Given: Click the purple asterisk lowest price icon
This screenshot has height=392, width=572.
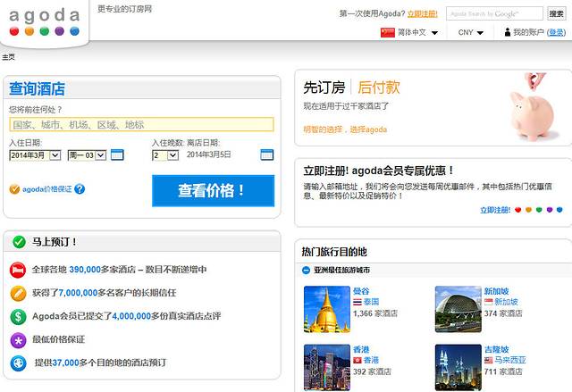Looking at the screenshot, I should (18, 340).
